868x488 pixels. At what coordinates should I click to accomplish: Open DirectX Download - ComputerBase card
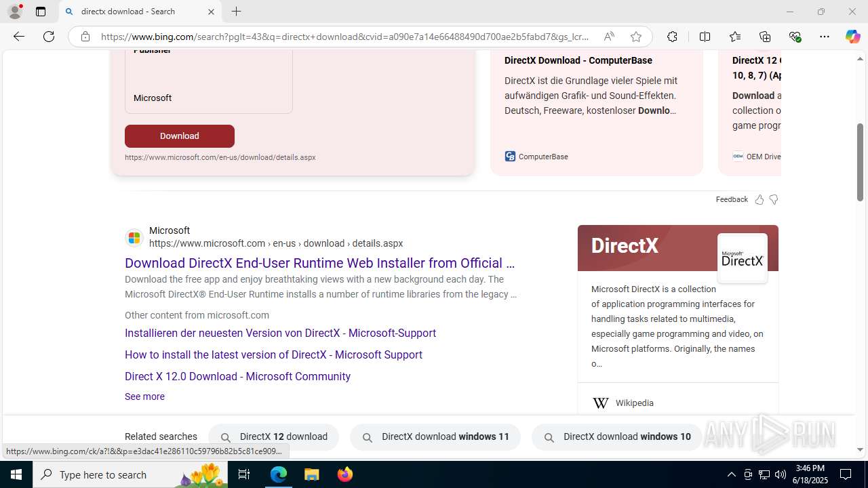coord(578,60)
